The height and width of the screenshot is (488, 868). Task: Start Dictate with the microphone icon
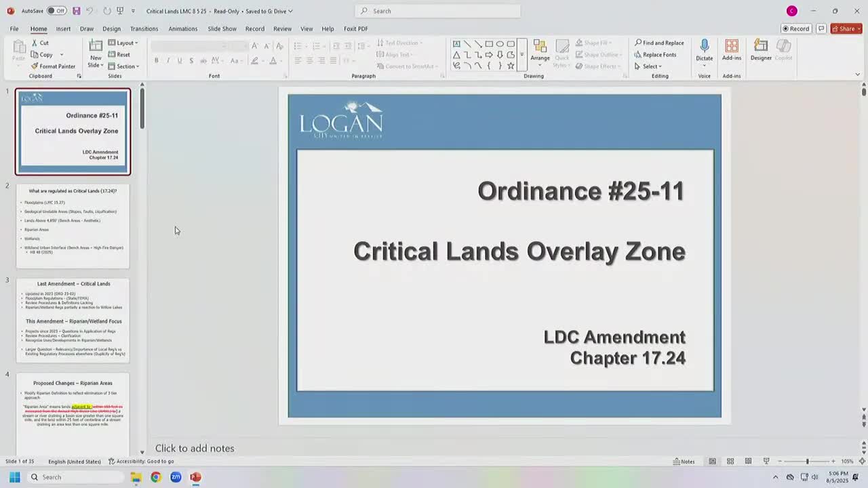point(705,46)
